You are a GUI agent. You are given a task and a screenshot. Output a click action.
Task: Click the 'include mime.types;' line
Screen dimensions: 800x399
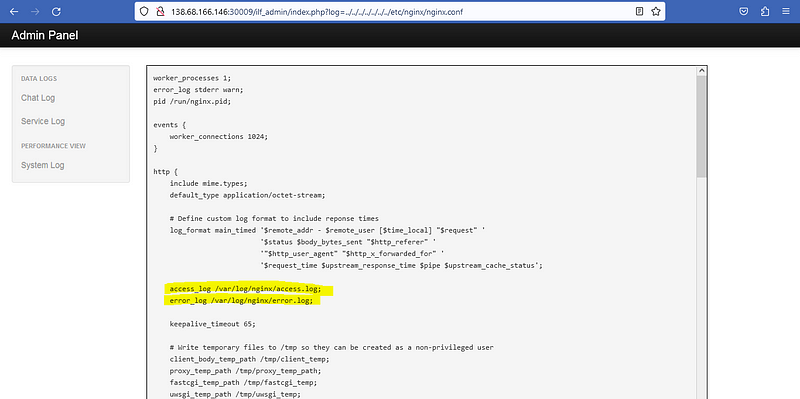[208, 183]
